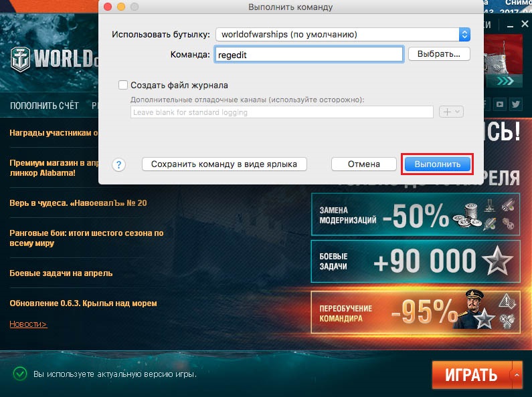Viewport: 532px width, 397px height.
Task: Open the 'Обновление 0.6.3. Крылья над морем' news
Action: pyautogui.click(x=83, y=303)
